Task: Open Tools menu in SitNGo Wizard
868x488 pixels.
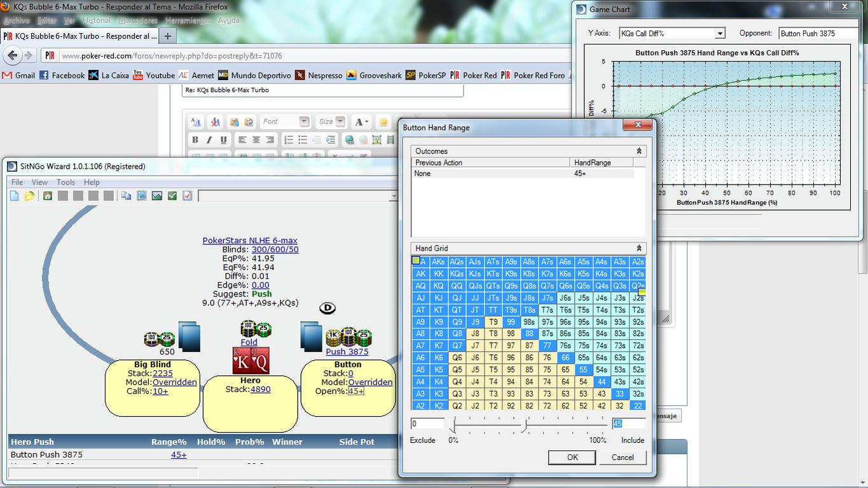Action: pyautogui.click(x=65, y=182)
